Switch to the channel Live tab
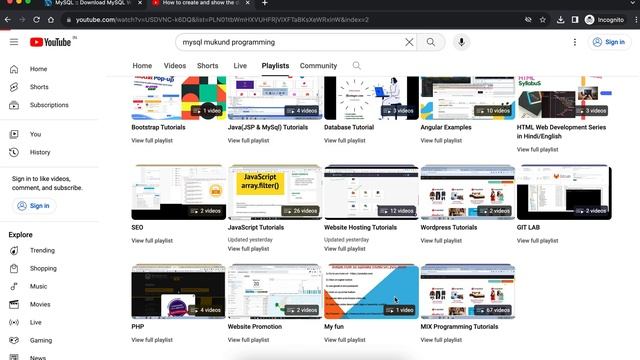The image size is (640, 360). pos(240,66)
